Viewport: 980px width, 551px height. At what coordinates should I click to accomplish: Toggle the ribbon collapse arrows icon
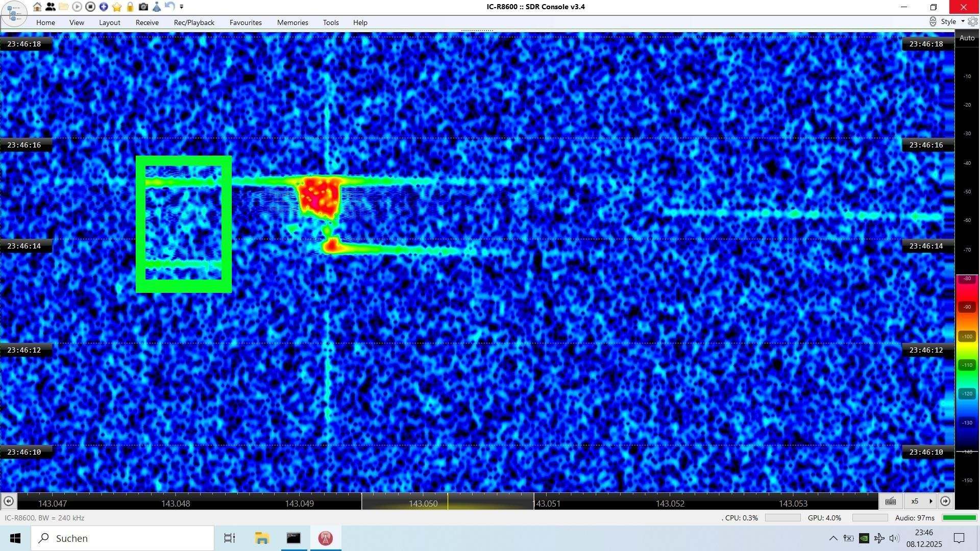(933, 21)
